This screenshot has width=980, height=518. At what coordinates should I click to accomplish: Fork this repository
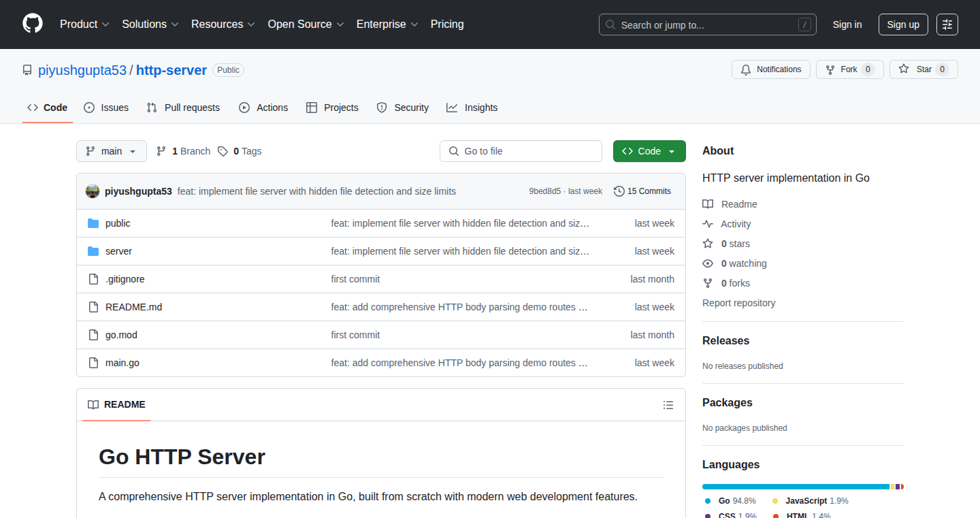[849, 69]
